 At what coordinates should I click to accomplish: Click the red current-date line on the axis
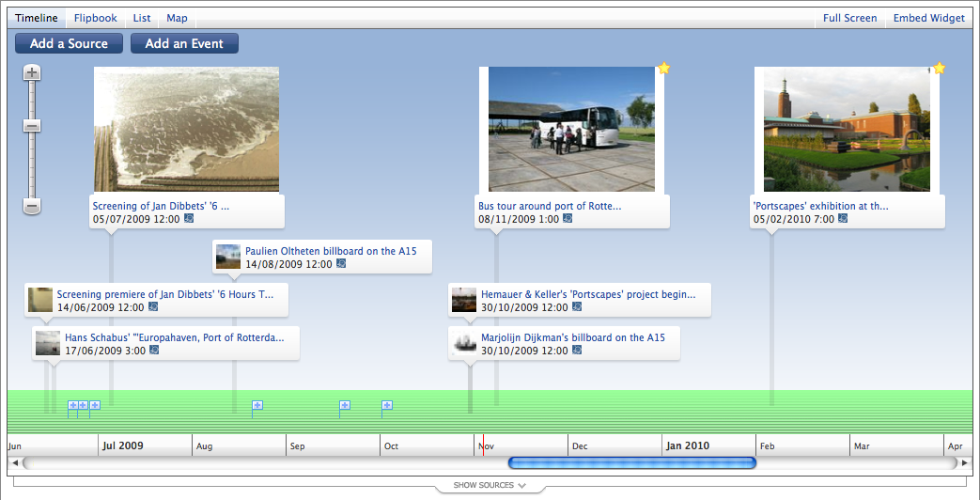pyautogui.click(x=483, y=445)
